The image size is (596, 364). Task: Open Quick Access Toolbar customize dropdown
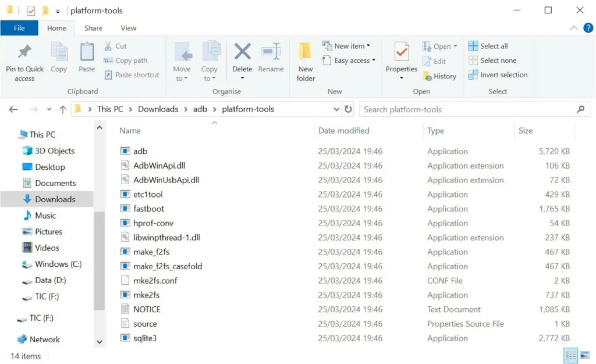58,11
